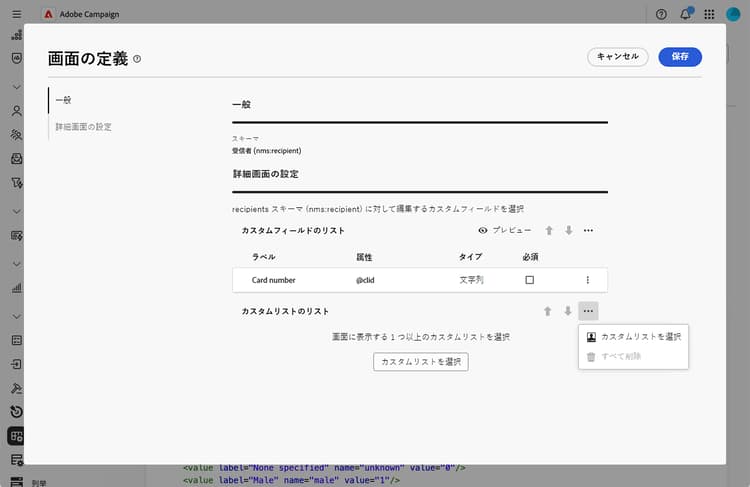Open the sidebar history clock icon
The width and height of the screenshot is (750, 487).
click(x=17, y=411)
